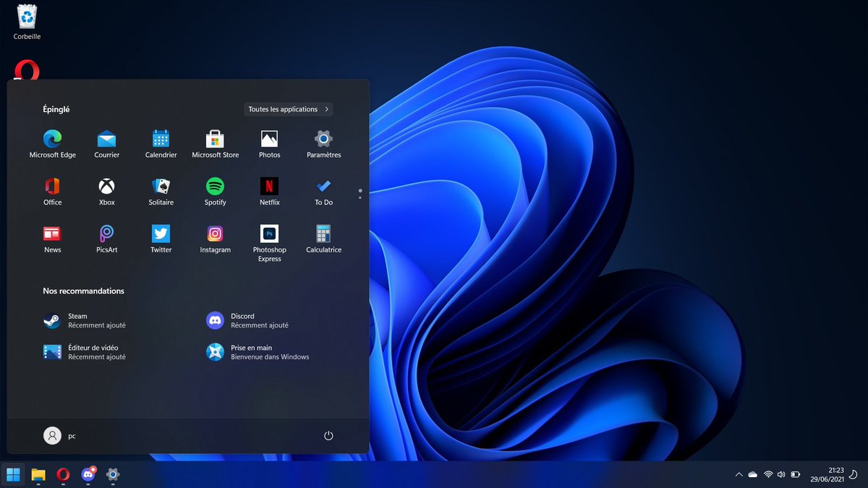Launch Netflix from the Start menu
The width and height of the screenshot is (868, 488).
click(x=269, y=187)
